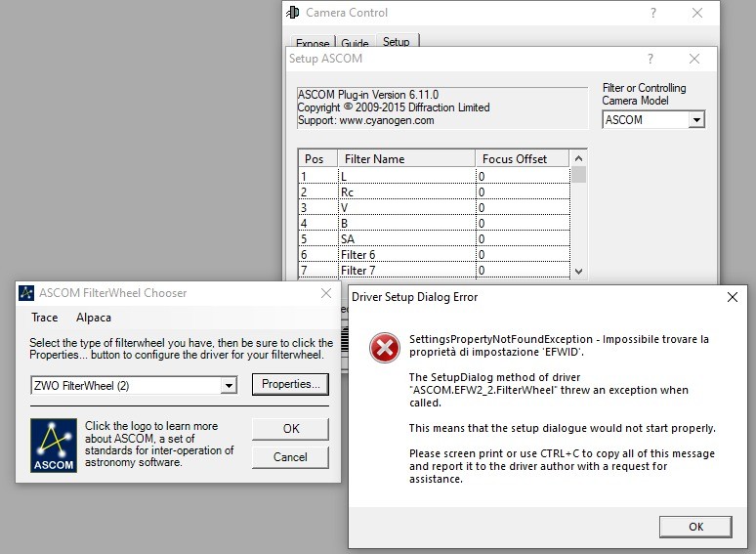Click the Camera Control window icon
Screen dimensions: 756x554
point(293,13)
